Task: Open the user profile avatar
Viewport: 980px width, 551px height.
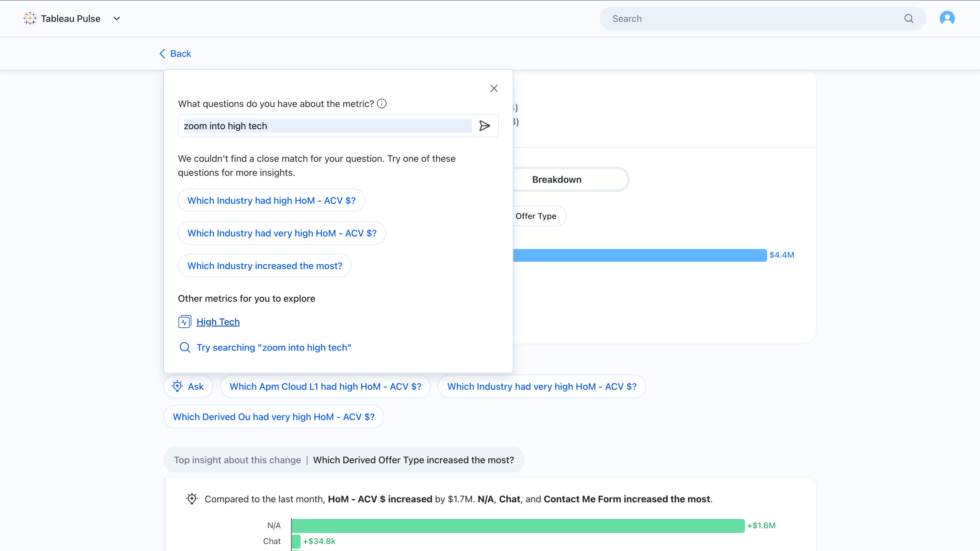Action: pyautogui.click(x=947, y=18)
